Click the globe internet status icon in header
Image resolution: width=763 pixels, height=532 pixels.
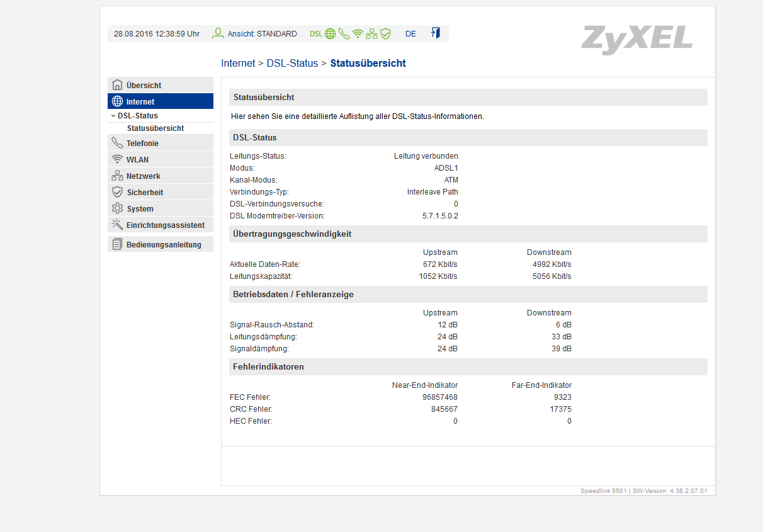click(330, 34)
